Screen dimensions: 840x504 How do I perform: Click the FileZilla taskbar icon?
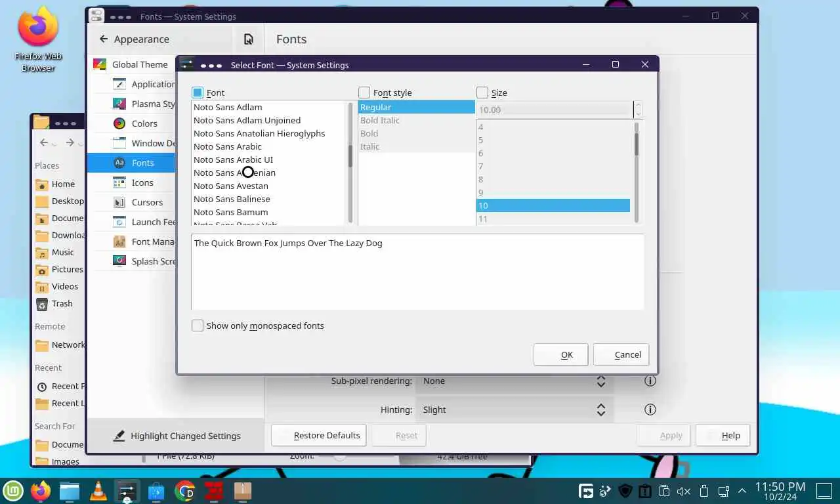(214, 490)
